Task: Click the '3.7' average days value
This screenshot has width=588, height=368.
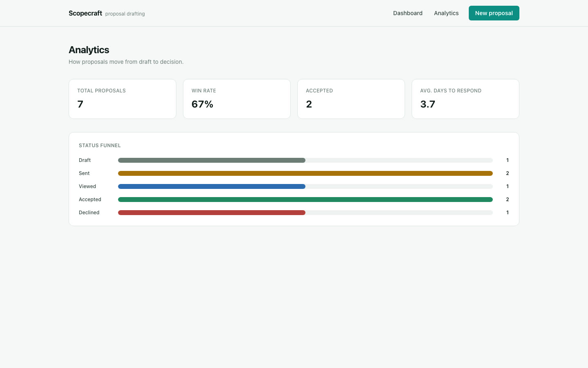Action: click(428, 104)
